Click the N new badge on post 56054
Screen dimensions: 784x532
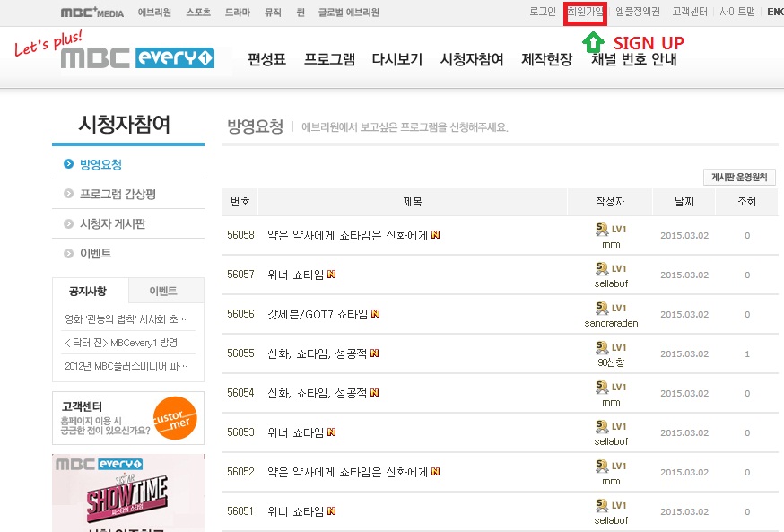[374, 393]
